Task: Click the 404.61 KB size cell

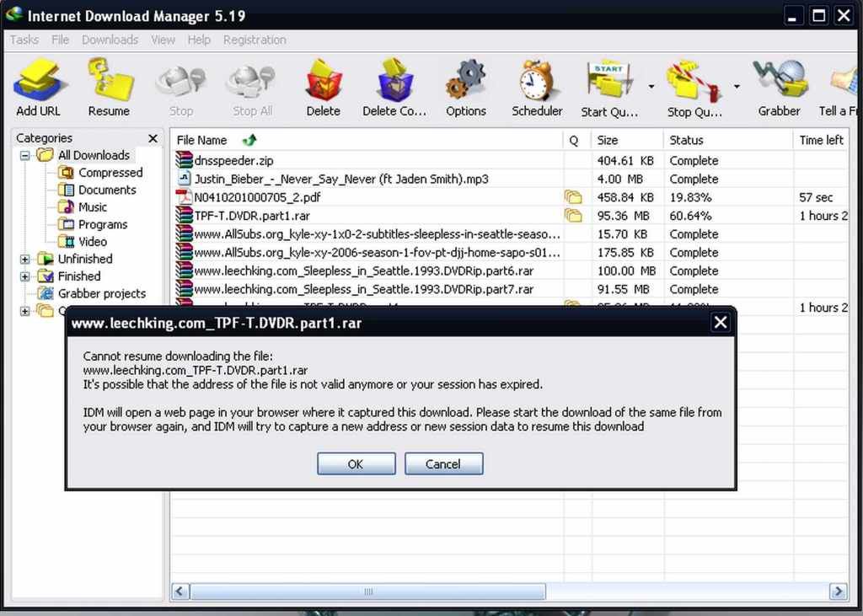Action: 626,160
